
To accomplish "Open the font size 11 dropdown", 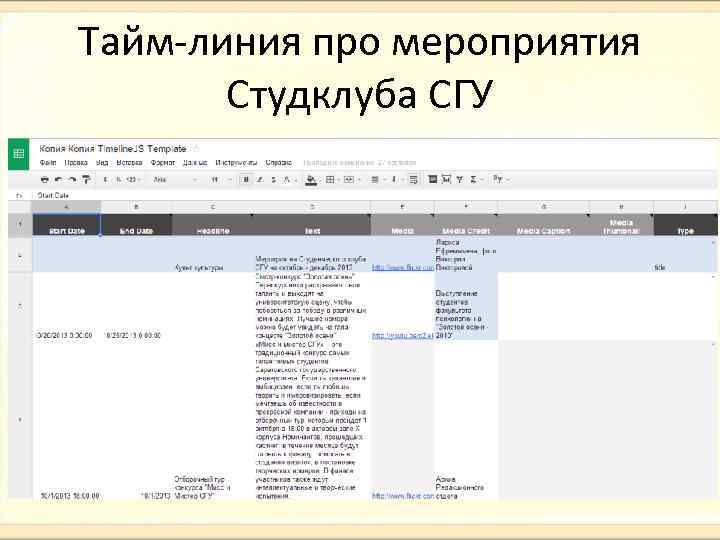I will [221, 180].
